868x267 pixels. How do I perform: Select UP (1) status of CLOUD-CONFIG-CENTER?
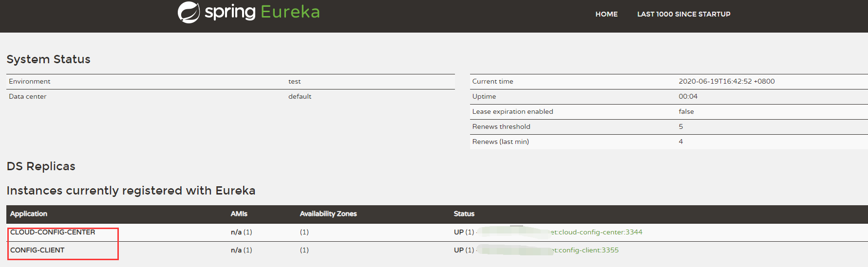(x=464, y=232)
